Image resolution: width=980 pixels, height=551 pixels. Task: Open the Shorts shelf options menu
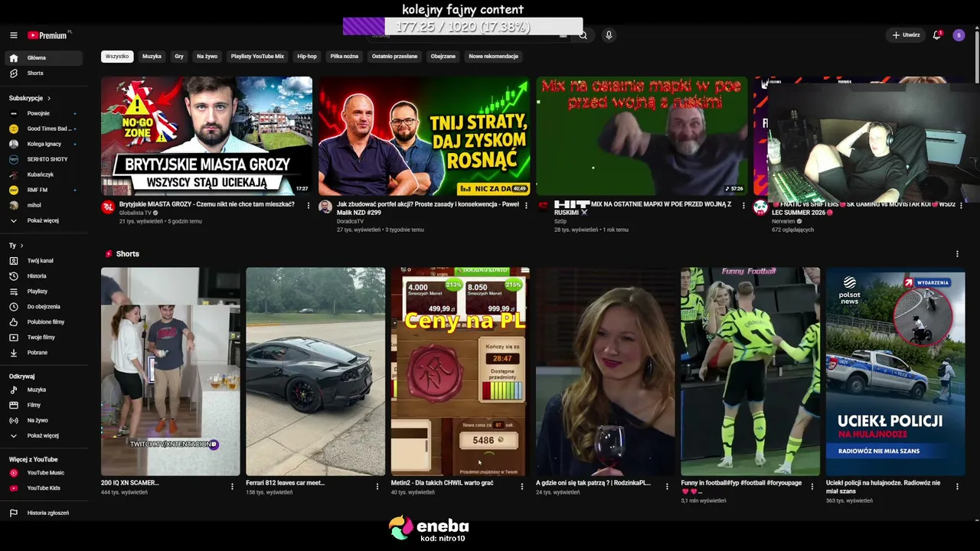click(957, 254)
